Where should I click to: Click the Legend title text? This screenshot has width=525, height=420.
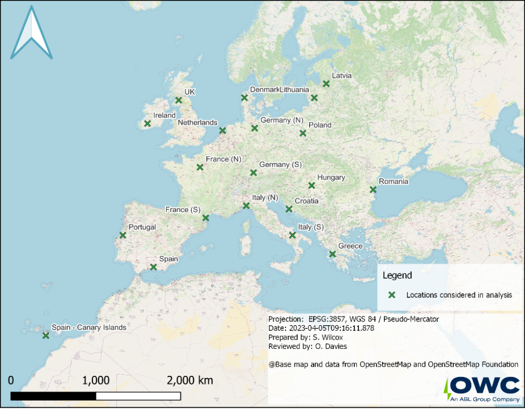click(x=397, y=276)
